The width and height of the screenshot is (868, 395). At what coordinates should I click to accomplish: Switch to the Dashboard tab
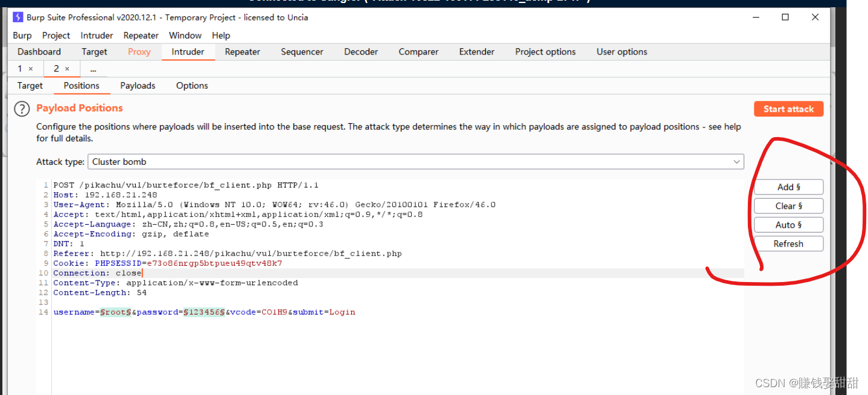39,52
